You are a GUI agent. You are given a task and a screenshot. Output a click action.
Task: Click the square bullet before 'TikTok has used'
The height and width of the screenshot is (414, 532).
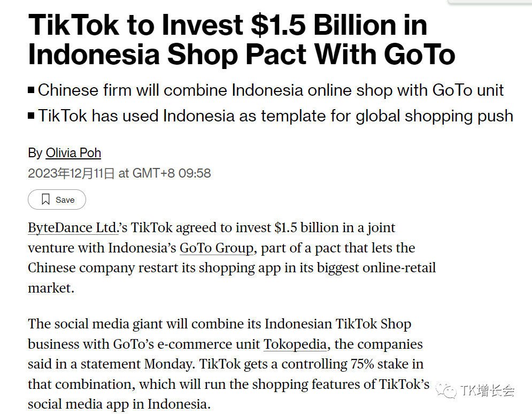click(31, 116)
